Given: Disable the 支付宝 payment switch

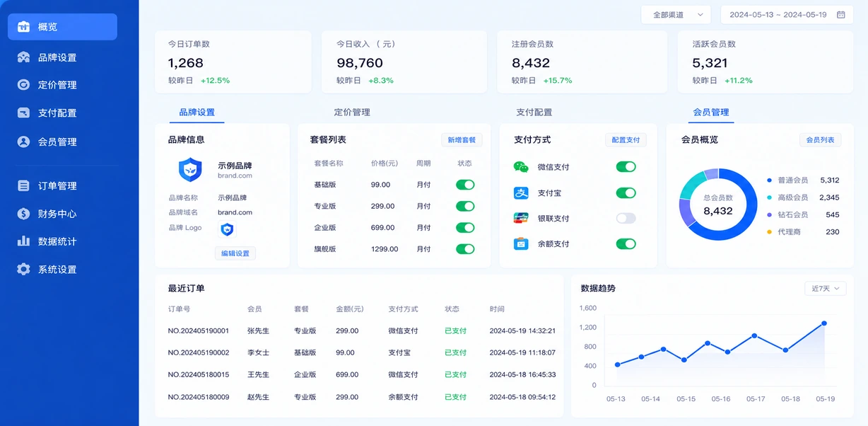Looking at the screenshot, I should click(626, 192).
